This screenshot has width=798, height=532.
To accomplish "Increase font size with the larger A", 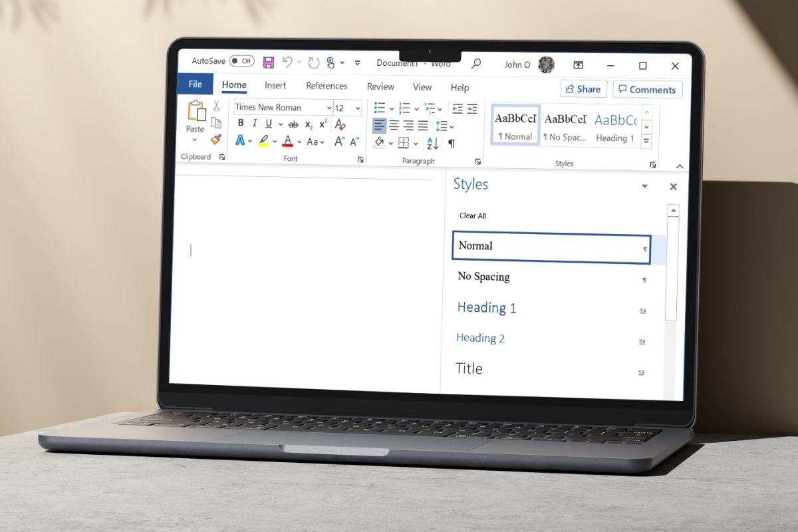I will click(339, 142).
